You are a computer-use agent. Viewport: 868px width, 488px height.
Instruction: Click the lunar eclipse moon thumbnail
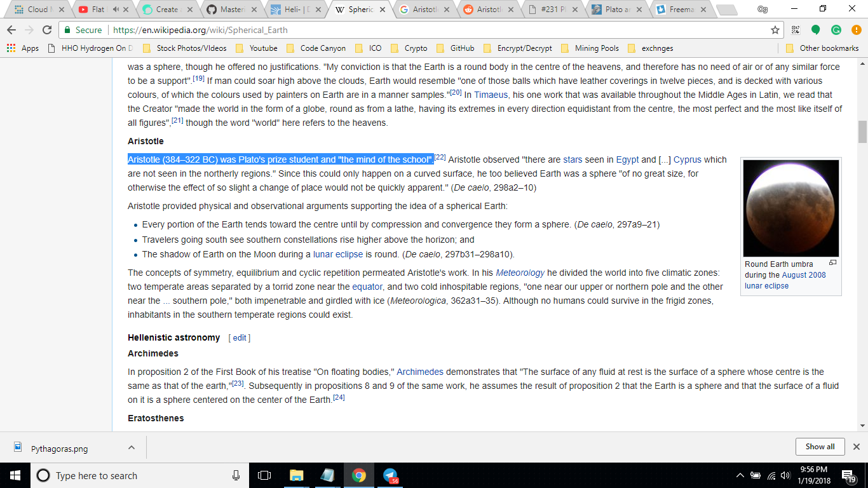tap(791, 208)
